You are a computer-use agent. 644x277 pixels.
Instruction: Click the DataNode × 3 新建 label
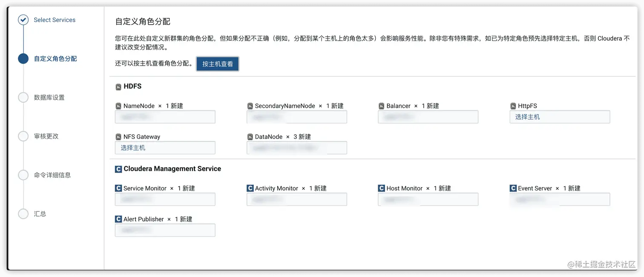tap(283, 137)
